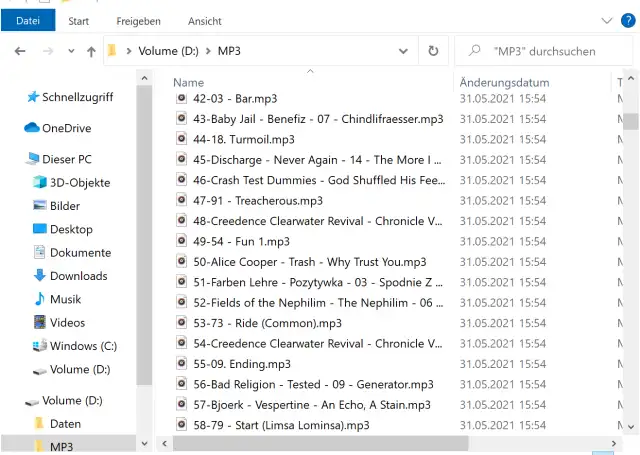Select the 3D-Objekte folder icon
640x455 pixels.
(40, 183)
